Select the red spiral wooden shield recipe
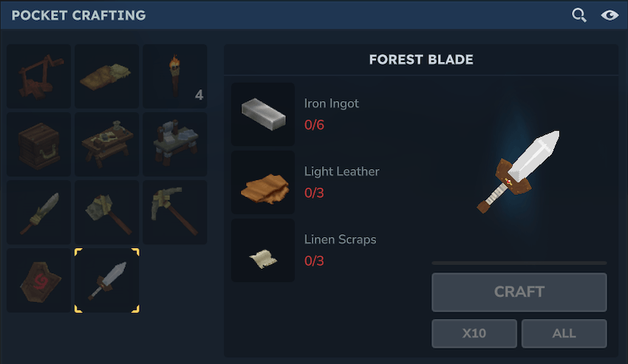 click(39, 281)
